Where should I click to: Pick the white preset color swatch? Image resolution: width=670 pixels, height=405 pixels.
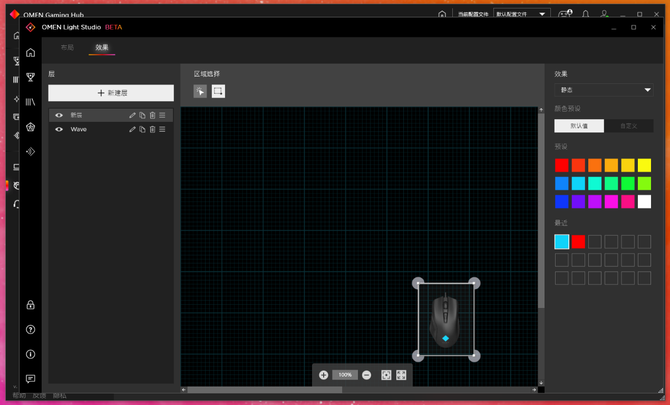644,202
